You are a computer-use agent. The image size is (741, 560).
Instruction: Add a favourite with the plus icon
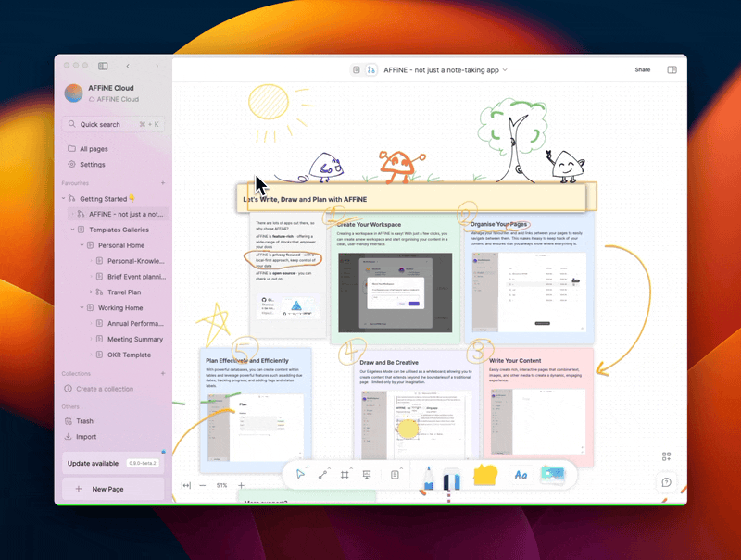[163, 182]
